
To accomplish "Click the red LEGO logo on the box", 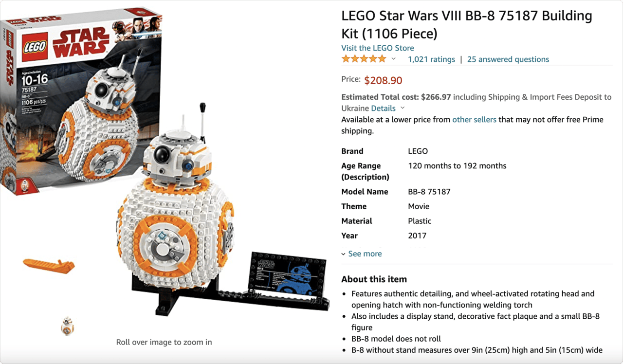I will click(x=35, y=47).
